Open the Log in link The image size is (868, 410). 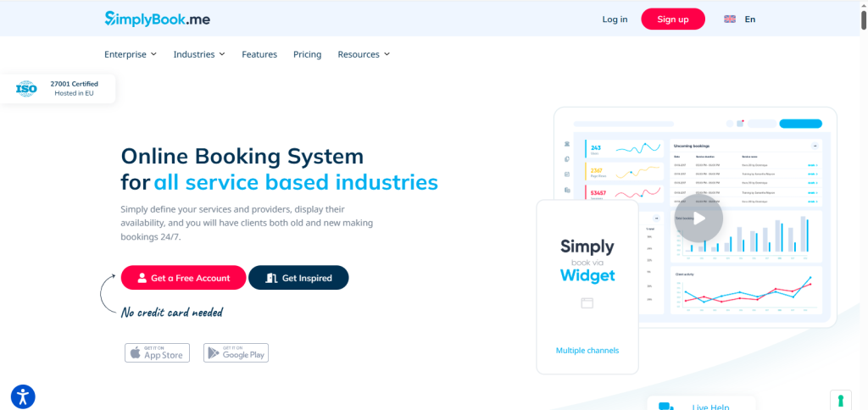coord(615,19)
